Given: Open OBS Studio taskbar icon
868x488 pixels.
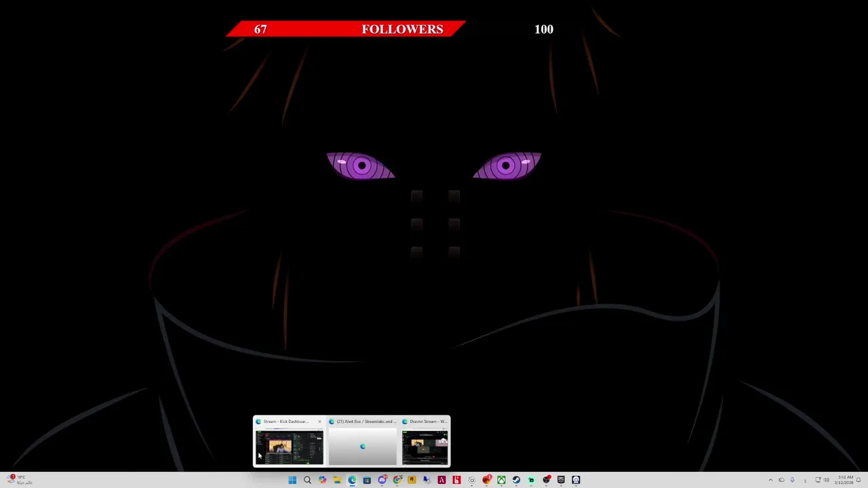Looking at the screenshot, I should pos(547,480).
